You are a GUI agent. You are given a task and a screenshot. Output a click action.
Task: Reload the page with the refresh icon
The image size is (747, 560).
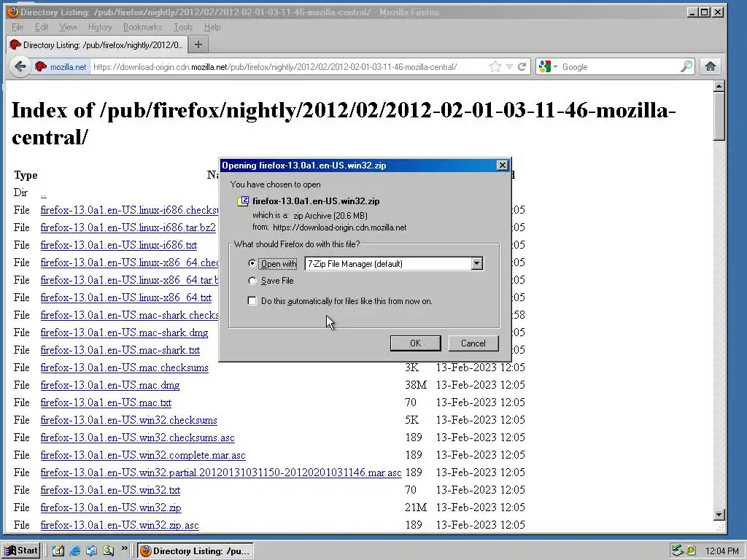[x=522, y=66]
